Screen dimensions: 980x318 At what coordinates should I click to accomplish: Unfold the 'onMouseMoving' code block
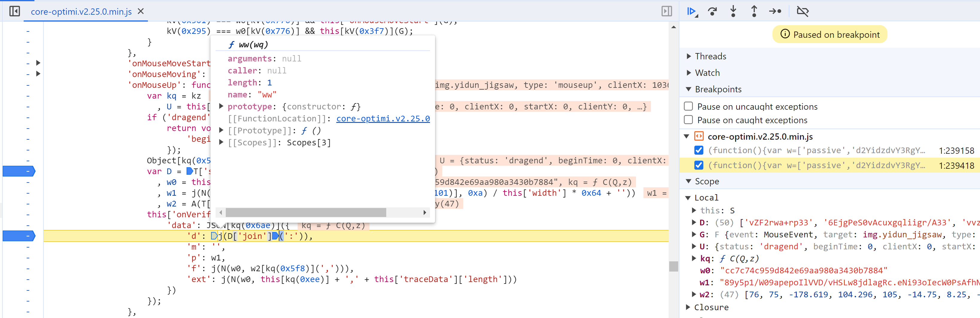38,73
